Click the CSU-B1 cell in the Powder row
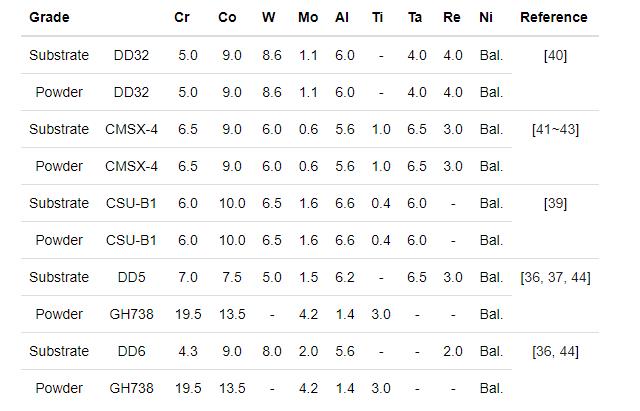 [132, 240]
